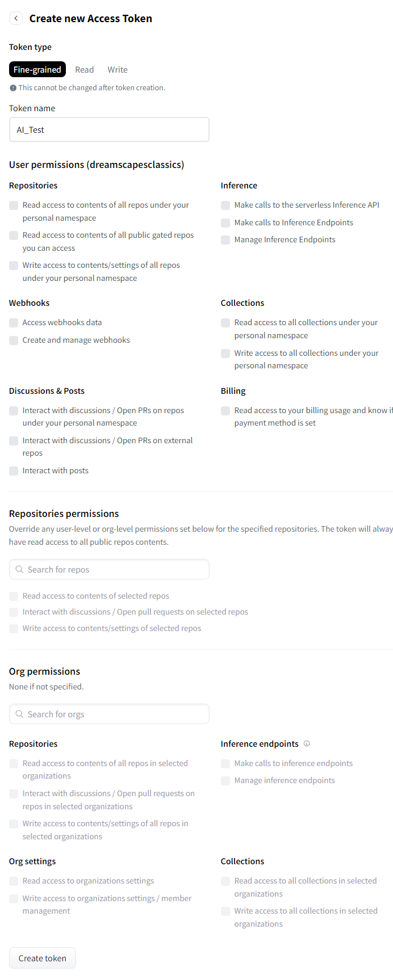Click the warning icon before 'cannot be changed' note
The width and height of the screenshot is (393, 980).
[x=13, y=88]
